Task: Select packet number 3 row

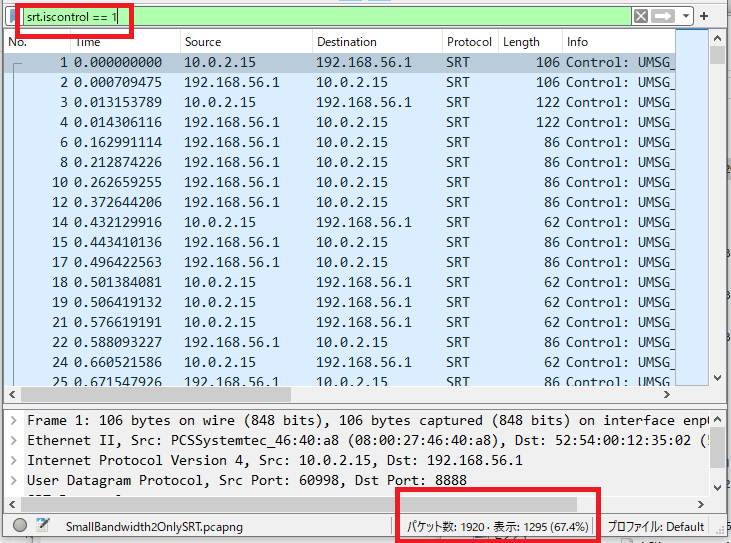Action: [x=339, y=103]
